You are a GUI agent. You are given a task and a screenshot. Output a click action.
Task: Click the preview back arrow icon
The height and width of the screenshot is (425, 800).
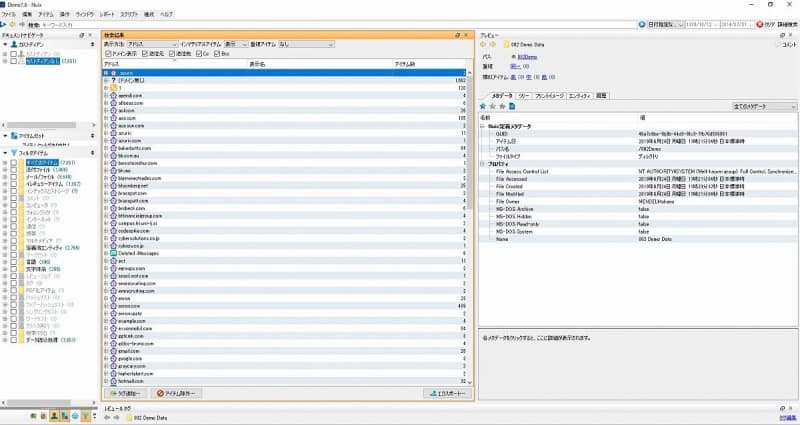(x=483, y=44)
